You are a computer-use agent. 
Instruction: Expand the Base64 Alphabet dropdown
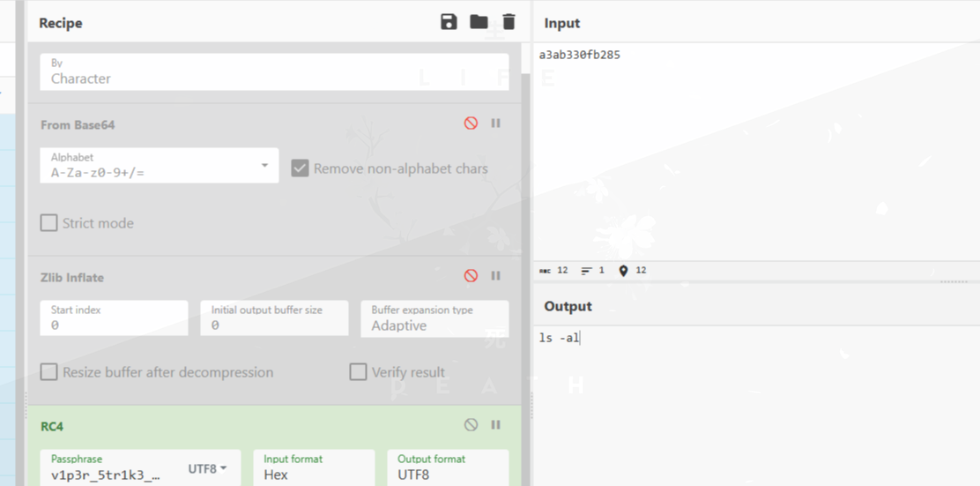click(264, 166)
